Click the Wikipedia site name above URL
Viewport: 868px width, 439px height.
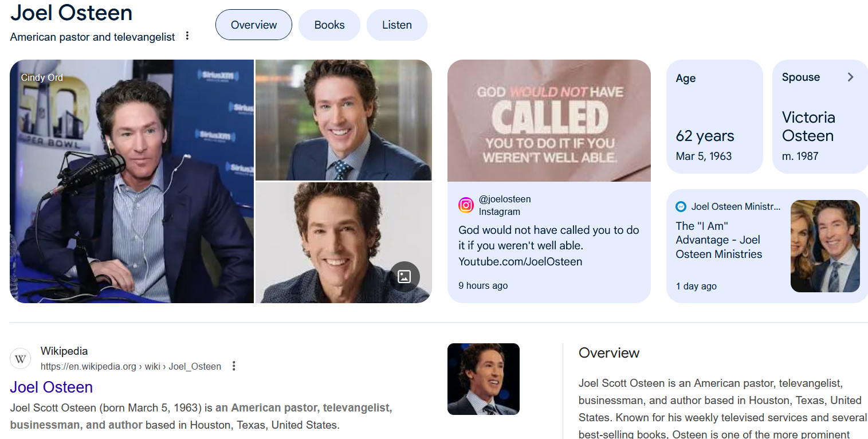(64, 351)
